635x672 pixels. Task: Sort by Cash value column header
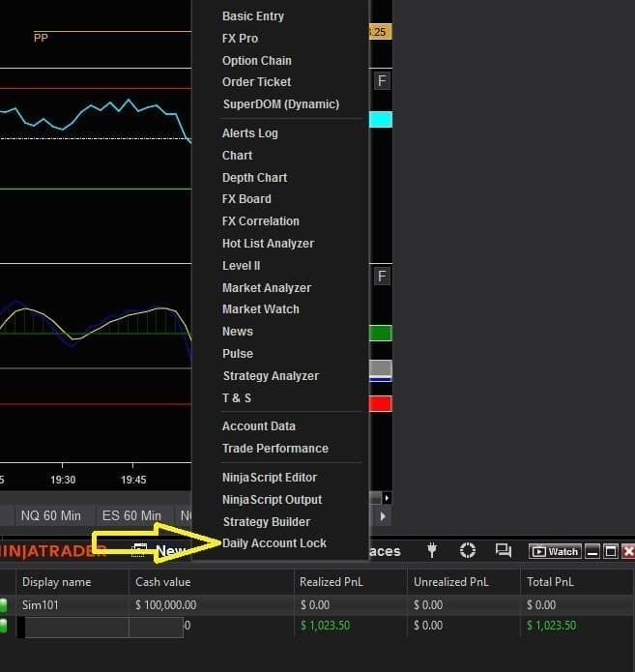click(x=162, y=582)
